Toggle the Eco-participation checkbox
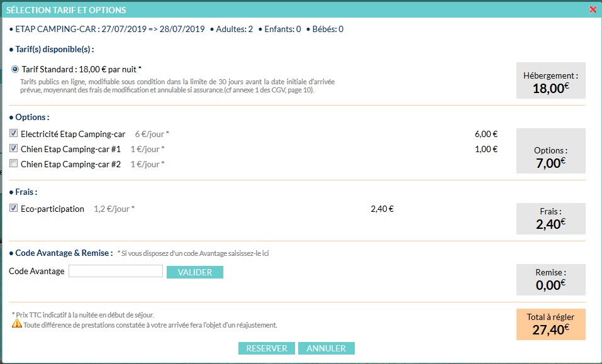Image resolution: width=602 pixels, height=364 pixels. click(14, 209)
